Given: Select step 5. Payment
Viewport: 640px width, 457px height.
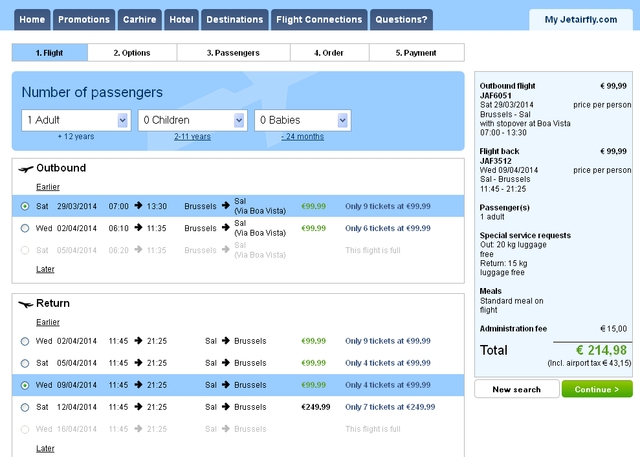Looking at the screenshot, I should [416, 53].
